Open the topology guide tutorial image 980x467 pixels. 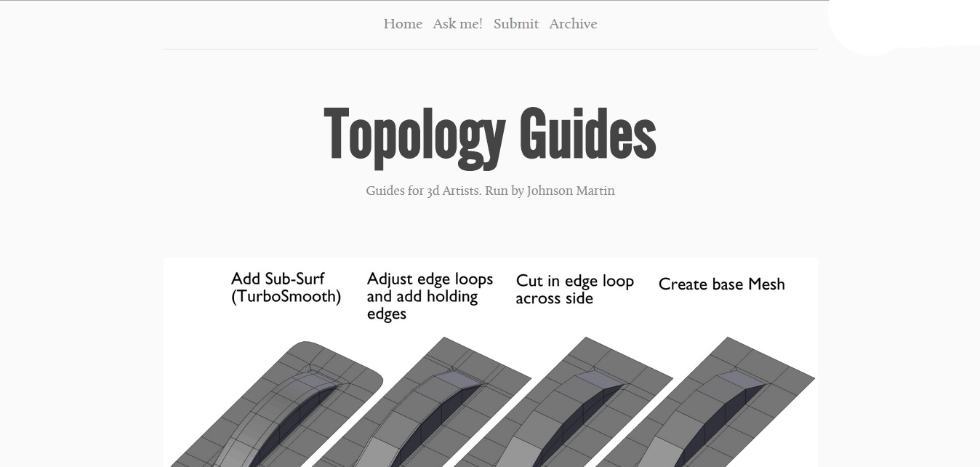(491, 362)
